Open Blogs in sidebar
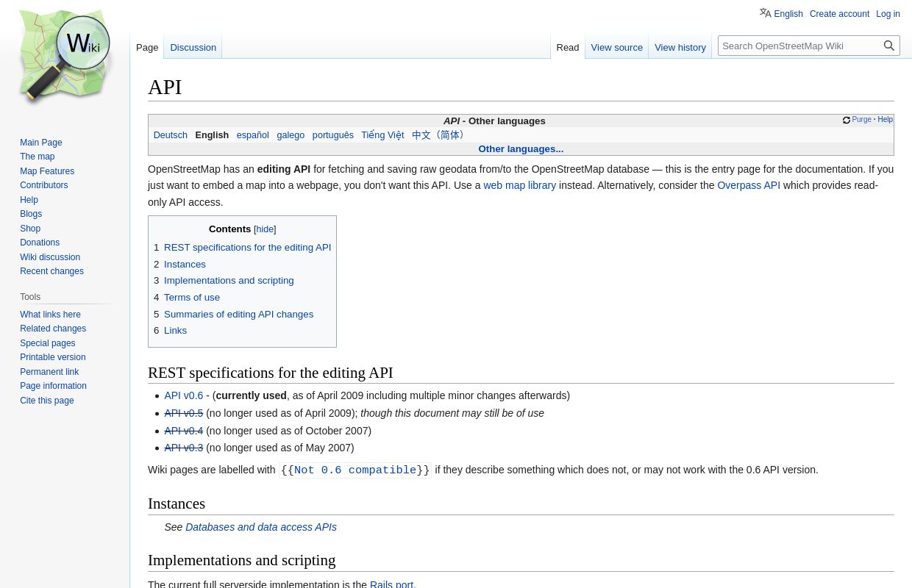912x588 pixels. pos(31,214)
